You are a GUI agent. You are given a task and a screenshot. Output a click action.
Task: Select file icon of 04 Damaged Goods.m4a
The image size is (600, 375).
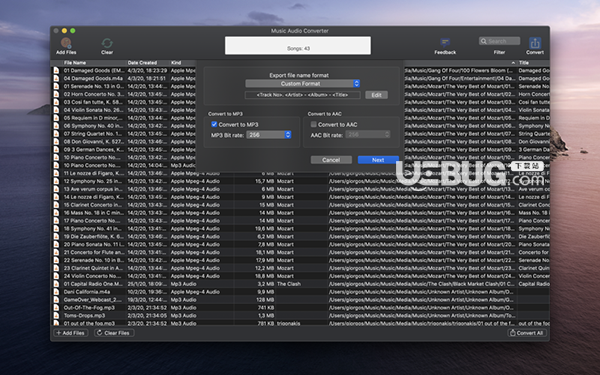pos(56,78)
